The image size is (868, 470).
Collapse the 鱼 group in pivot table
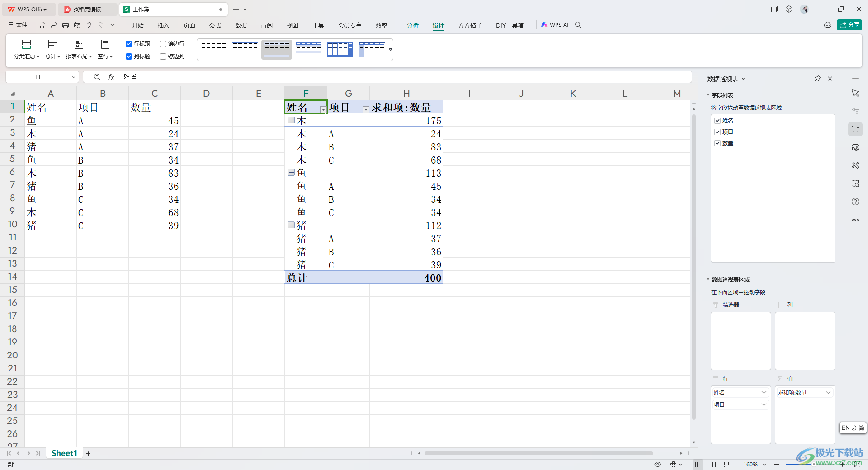[292, 173]
